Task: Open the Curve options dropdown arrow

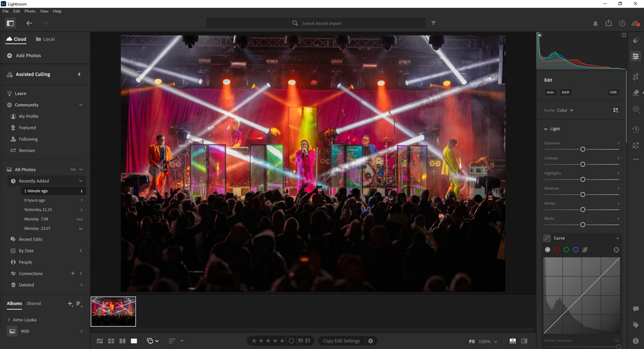Action: 618,238
